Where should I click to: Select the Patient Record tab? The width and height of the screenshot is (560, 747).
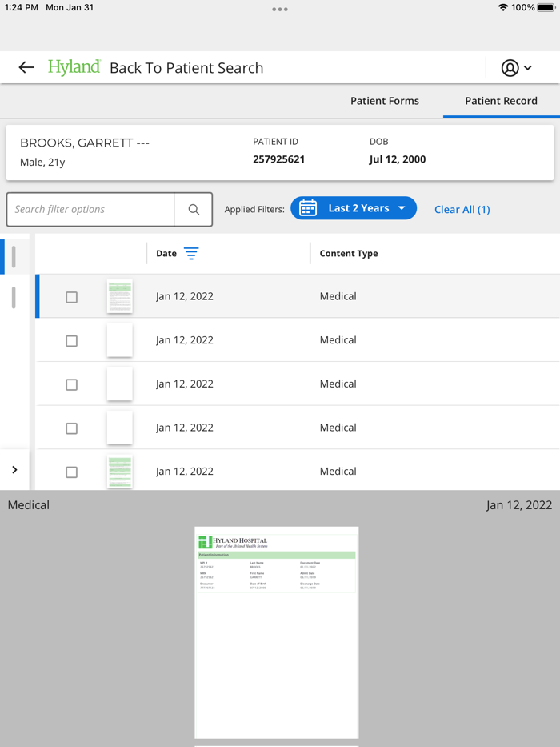[501, 101]
